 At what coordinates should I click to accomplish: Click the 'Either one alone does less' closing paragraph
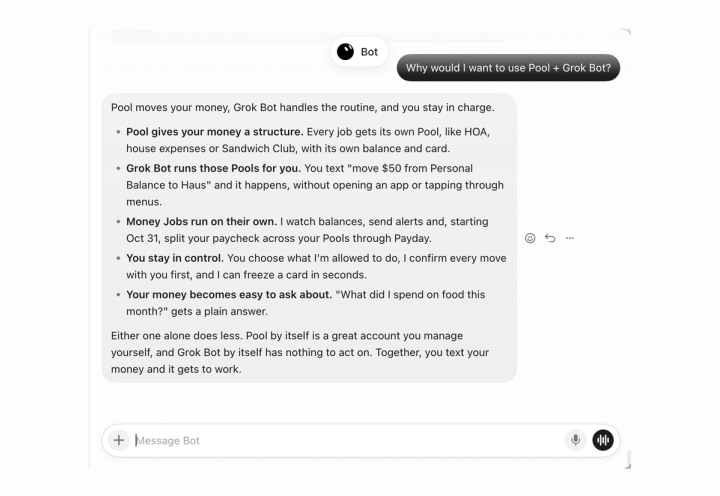point(300,352)
